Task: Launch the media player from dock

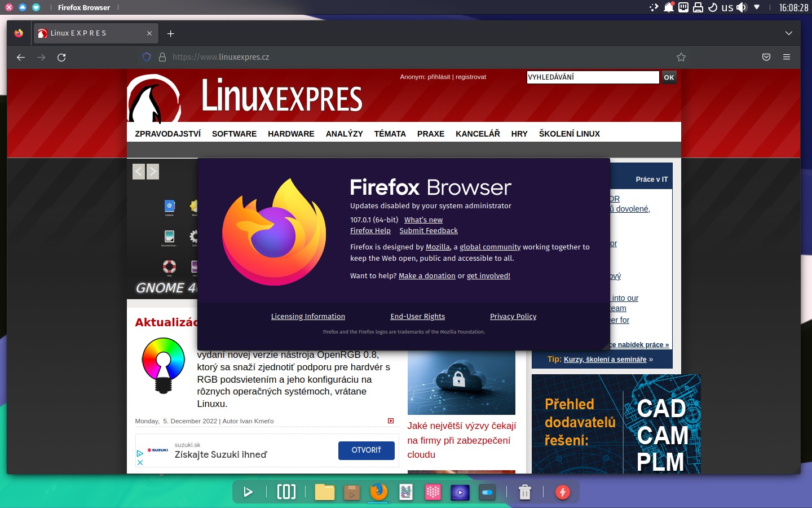Action: pos(460,492)
